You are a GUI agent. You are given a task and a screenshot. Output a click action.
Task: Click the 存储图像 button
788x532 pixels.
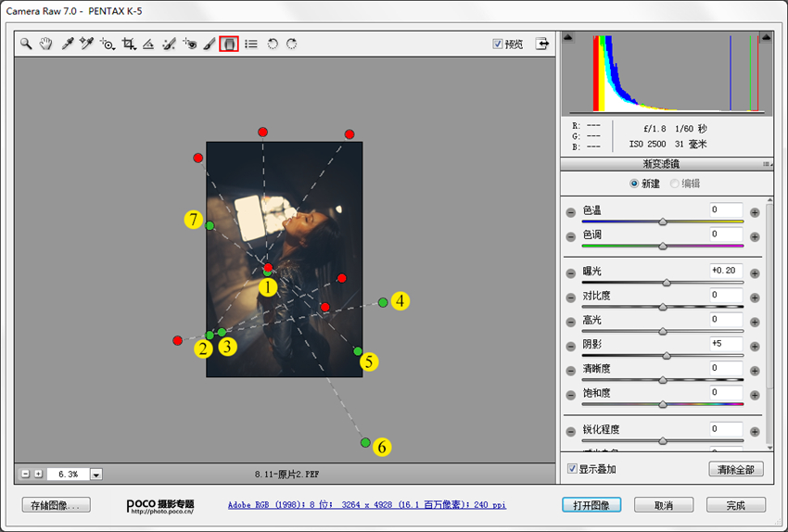coord(57,505)
